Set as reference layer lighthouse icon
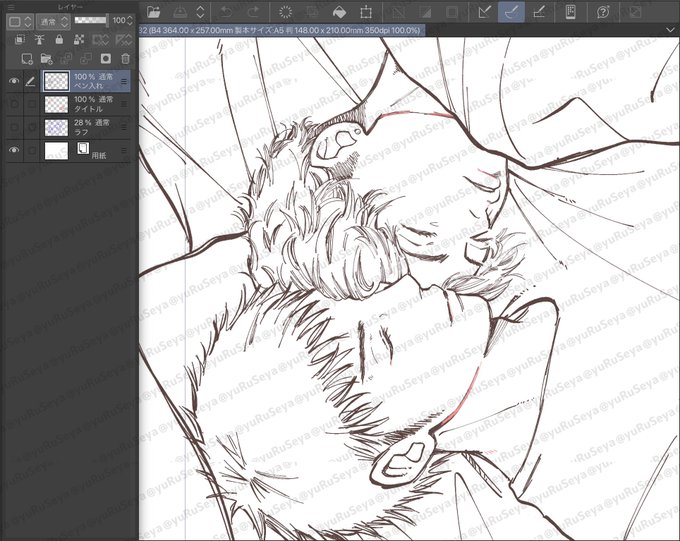Image resolution: width=680 pixels, height=541 pixels. (39, 40)
